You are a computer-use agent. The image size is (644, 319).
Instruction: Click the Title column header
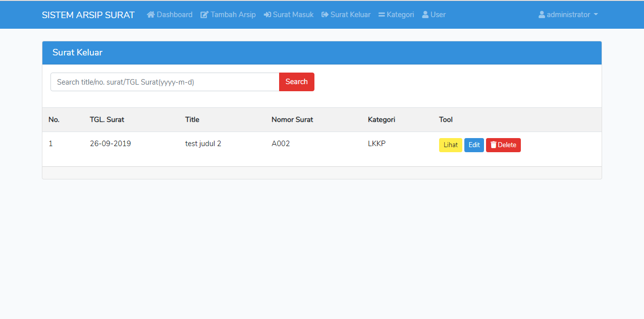192,119
